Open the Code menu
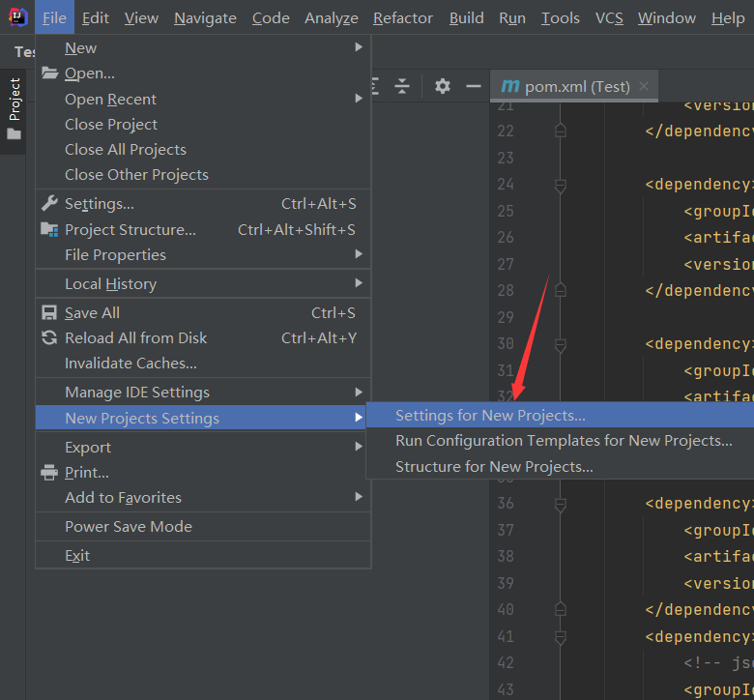This screenshot has height=700, width=754. pos(271,17)
